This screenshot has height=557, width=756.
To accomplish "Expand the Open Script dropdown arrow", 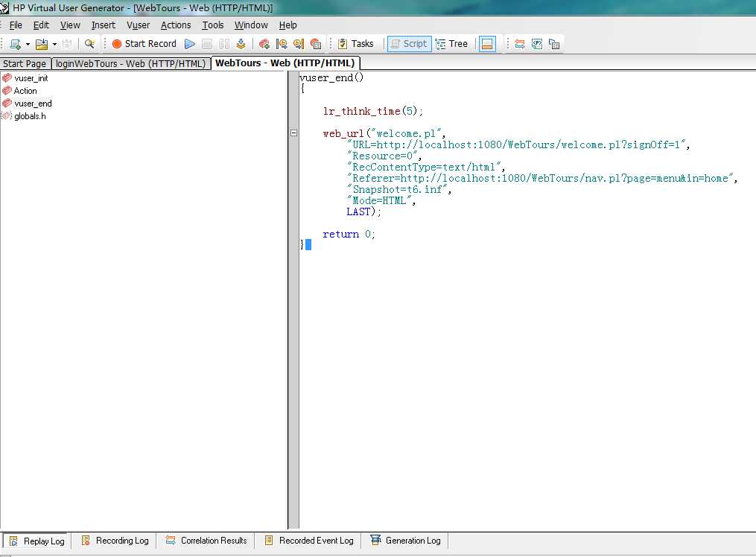I will pos(54,45).
